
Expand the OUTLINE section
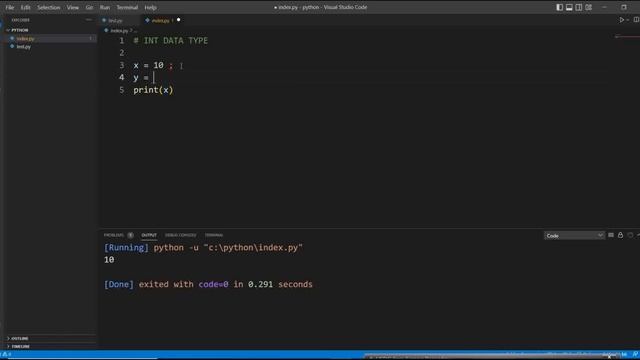click(20, 338)
